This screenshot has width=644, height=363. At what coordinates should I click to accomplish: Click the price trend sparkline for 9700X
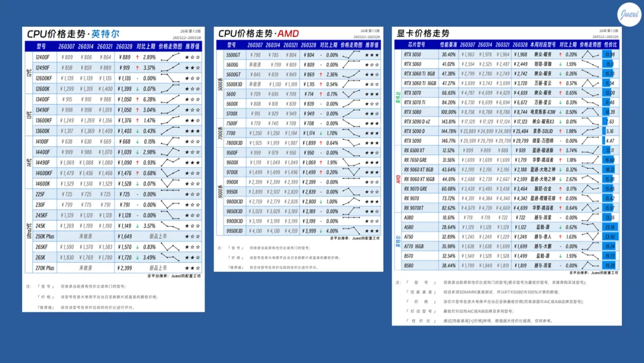(x=351, y=172)
